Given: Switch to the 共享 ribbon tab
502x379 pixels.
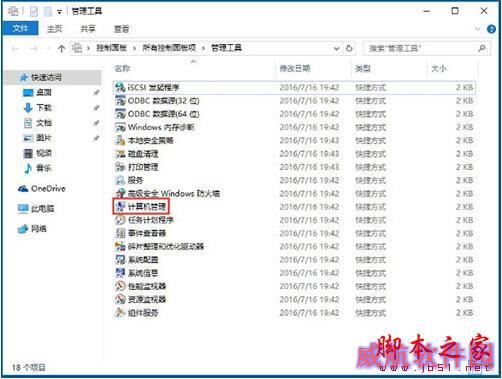Looking at the screenshot, I should (x=88, y=29).
